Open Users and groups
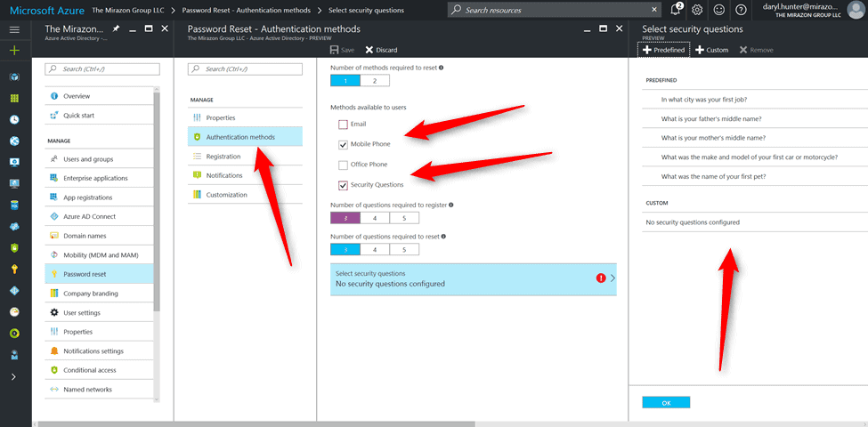868x427 pixels. click(99, 159)
